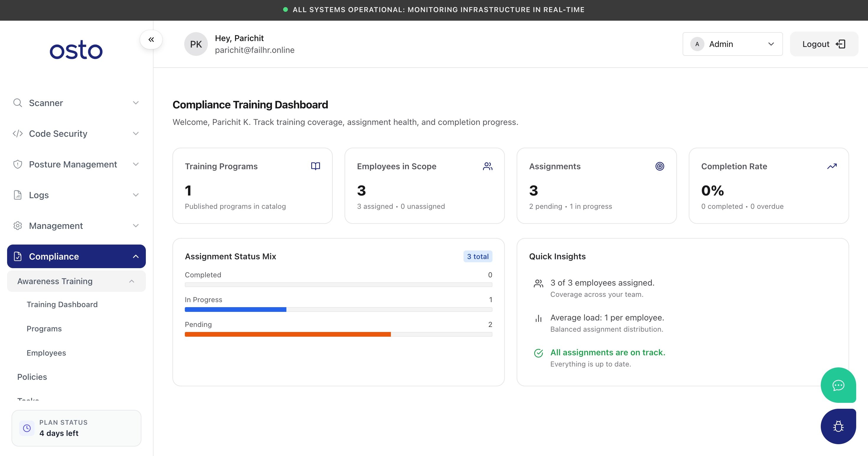
Task: Click the logout arrow icon
Action: click(841, 44)
